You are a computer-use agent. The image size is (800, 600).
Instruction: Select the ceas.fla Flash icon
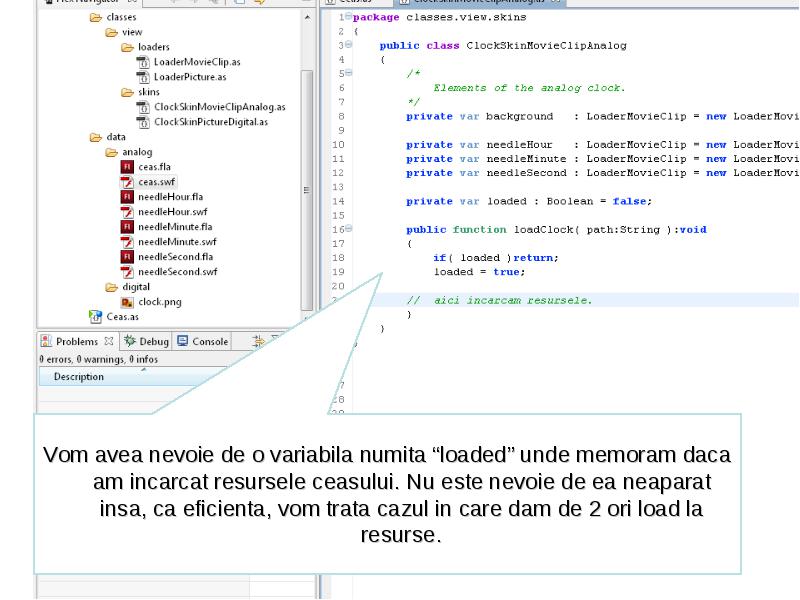click(x=127, y=167)
